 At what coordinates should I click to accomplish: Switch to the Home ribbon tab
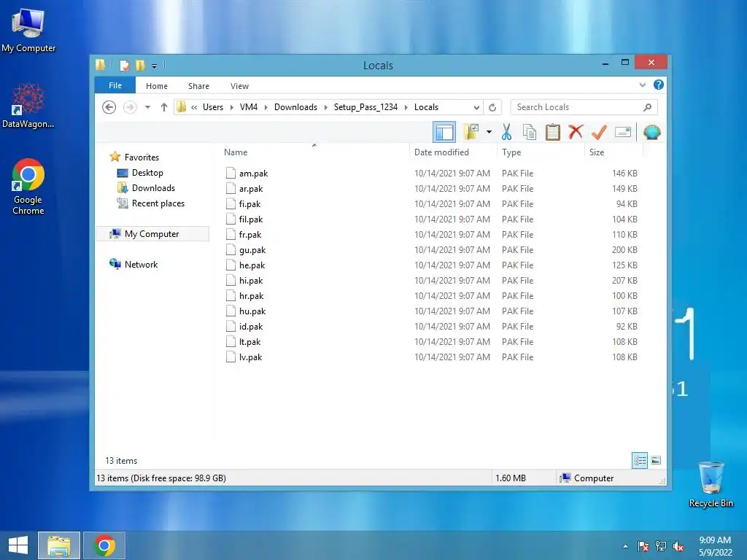(x=157, y=86)
